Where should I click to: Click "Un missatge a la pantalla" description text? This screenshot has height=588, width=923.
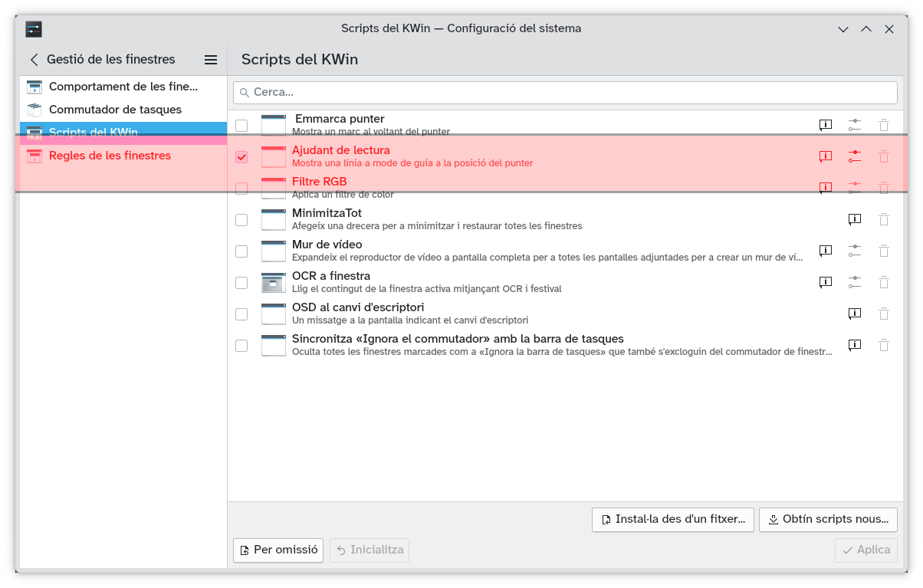[x=410, y=320]
